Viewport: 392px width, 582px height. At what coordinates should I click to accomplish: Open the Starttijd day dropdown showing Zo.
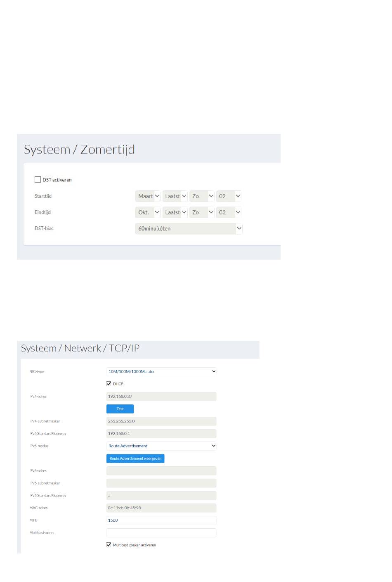202,196
